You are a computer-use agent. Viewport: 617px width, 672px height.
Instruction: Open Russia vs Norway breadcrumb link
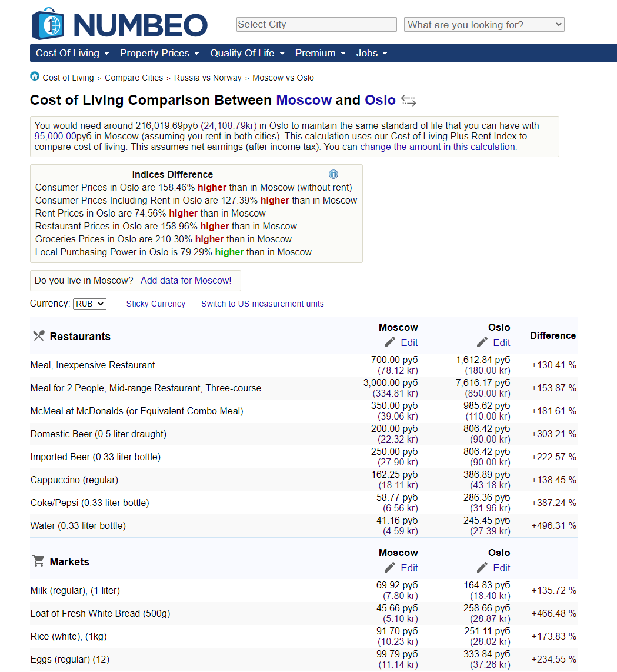[x=208, y=78]
